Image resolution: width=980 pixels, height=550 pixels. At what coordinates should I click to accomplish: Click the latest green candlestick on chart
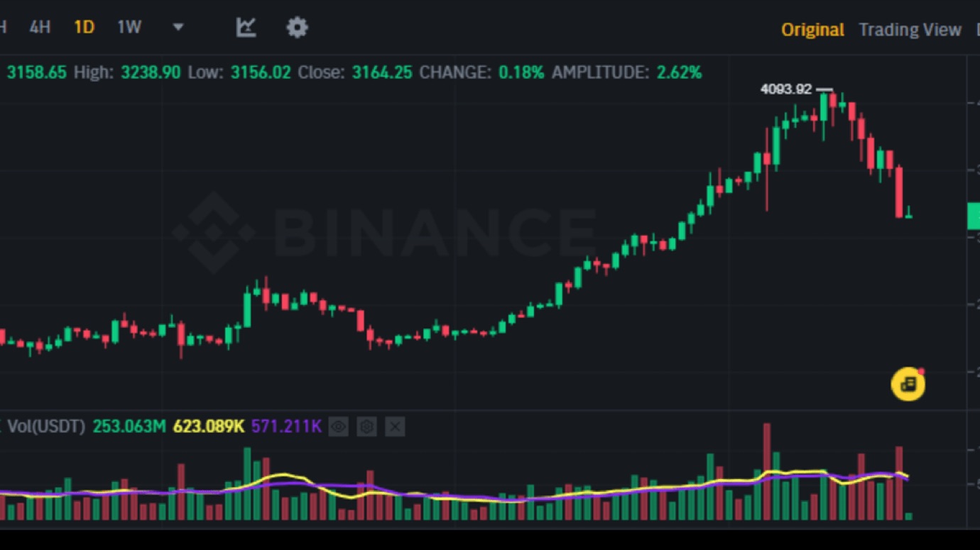(x=908, y=213)
